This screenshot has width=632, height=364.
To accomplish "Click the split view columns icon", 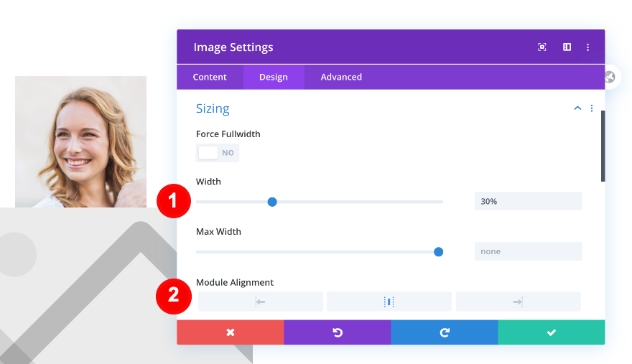I will click(x=567, y=47).
